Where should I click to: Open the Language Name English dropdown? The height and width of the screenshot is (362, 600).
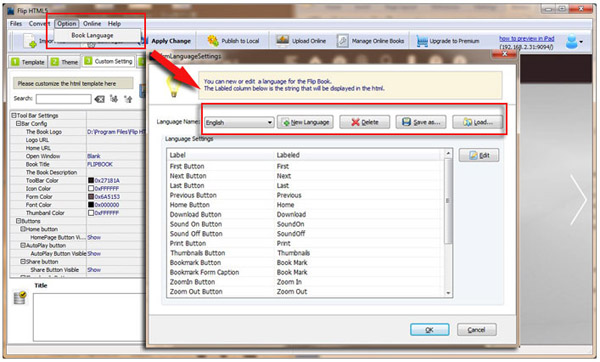239,122
